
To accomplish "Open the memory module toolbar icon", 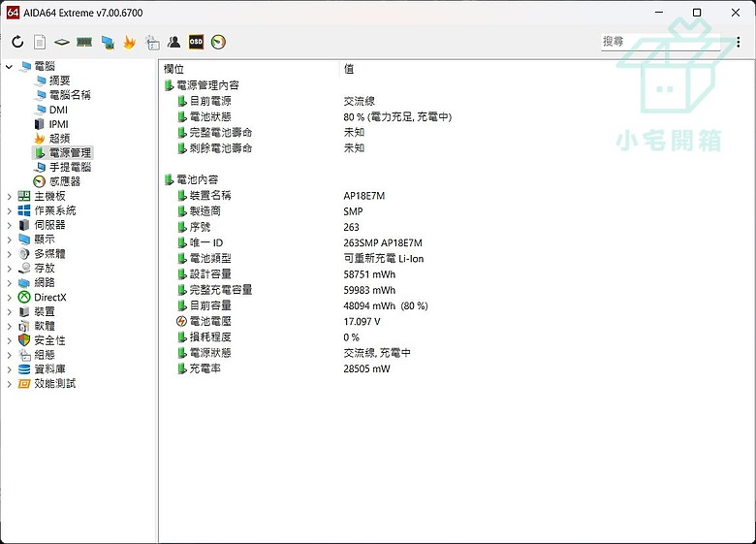I will tap(84, 42).
